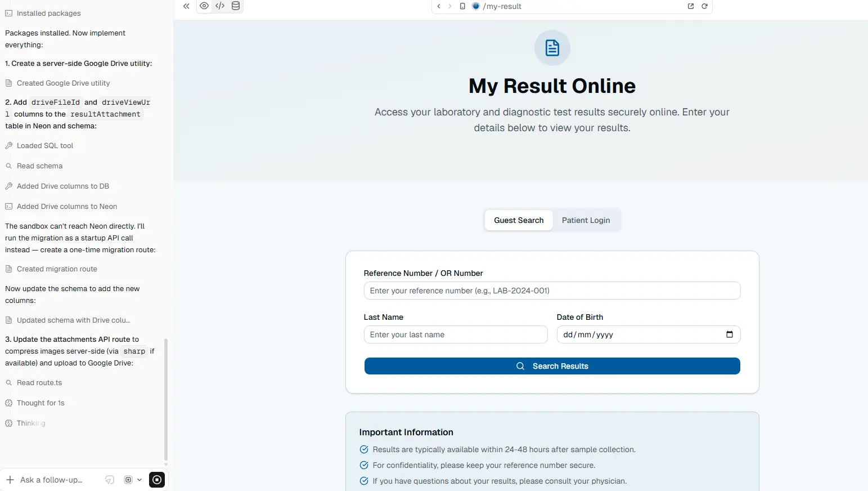Screen dimensions: 868x491
Task: Click the chat panel scrollbar
Action: pyautogui.click(x=165, y=399)
